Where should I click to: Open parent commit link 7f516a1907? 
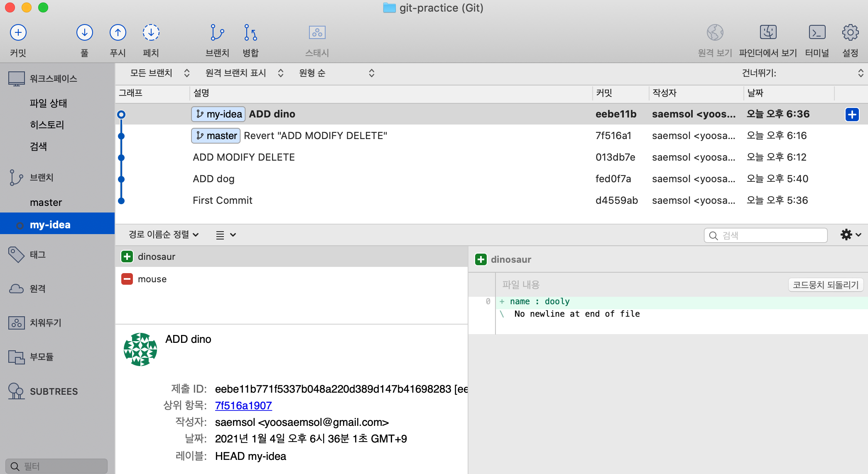tap(243, 406)
